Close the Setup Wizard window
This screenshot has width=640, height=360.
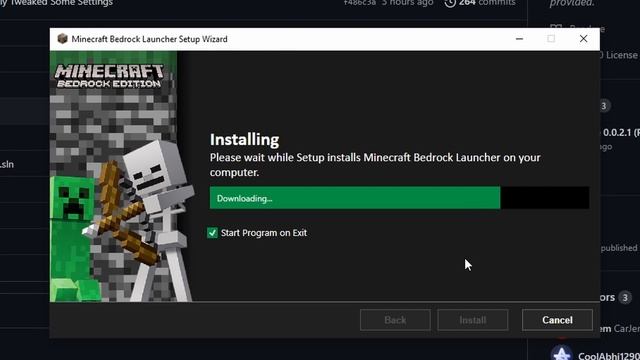pos(583,39)
